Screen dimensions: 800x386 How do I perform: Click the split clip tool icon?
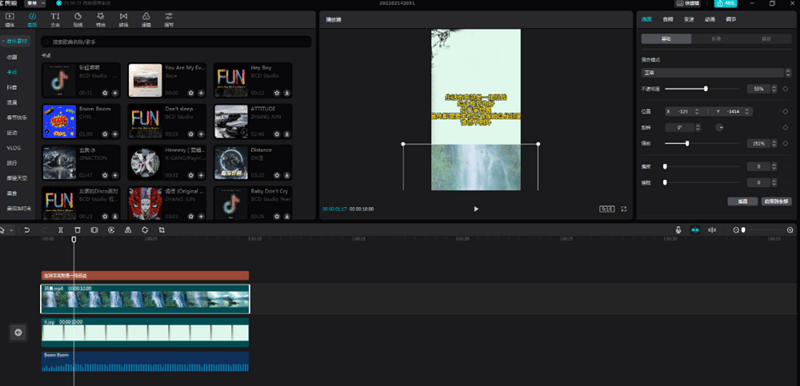coord(61,230)
